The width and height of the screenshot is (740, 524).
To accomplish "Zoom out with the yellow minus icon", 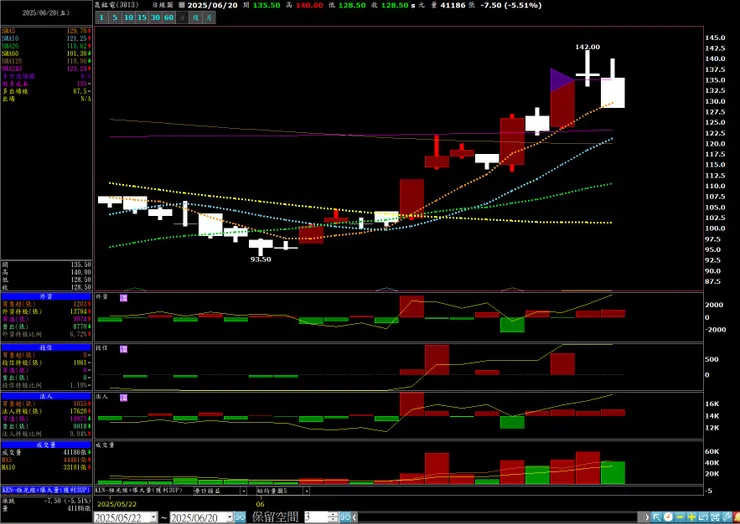I will click(680, 517).
